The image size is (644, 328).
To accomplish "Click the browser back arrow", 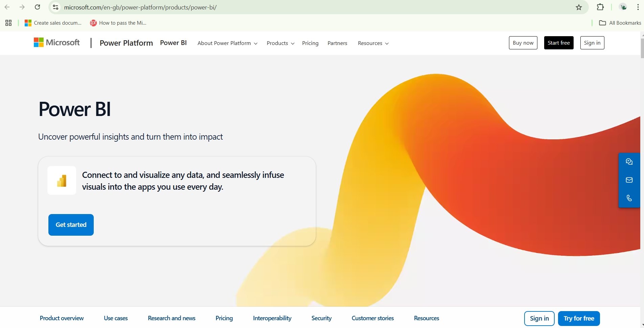I will (x=7, y=7).
